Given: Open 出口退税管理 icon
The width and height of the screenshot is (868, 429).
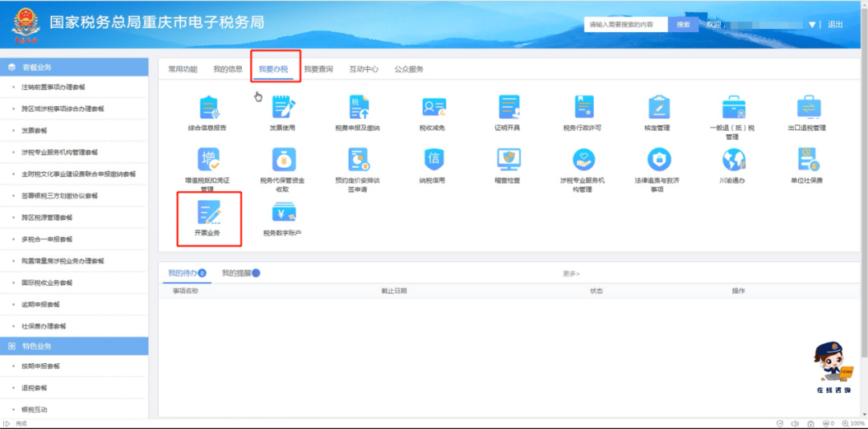Looking at the screenshot, I should tap(809, 107).
